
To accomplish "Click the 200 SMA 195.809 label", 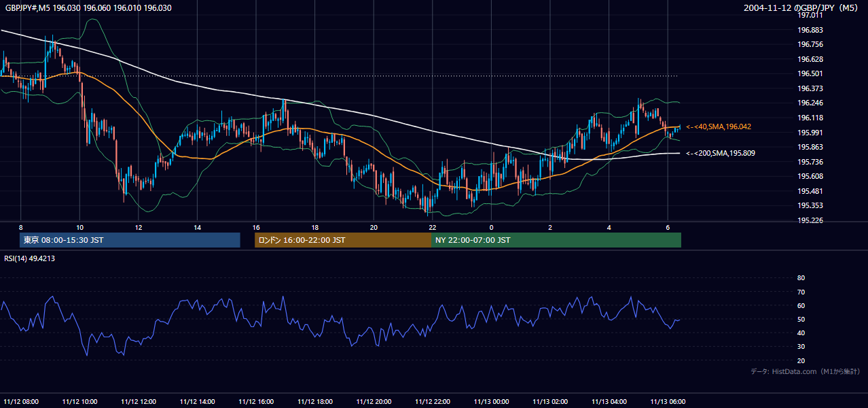I will click(x=720, y=153).
